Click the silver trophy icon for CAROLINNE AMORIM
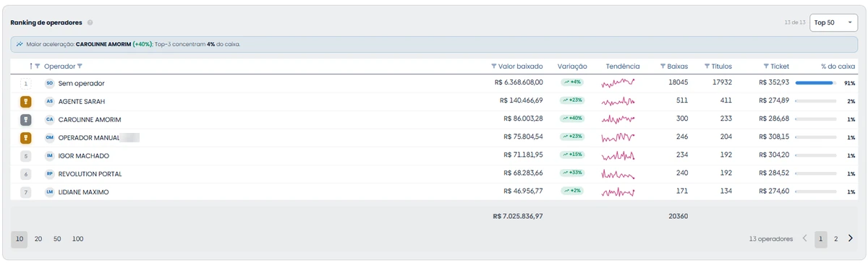The height and width of the screenshot is (263, 868). pyautogui.click(x=25, y=119)
